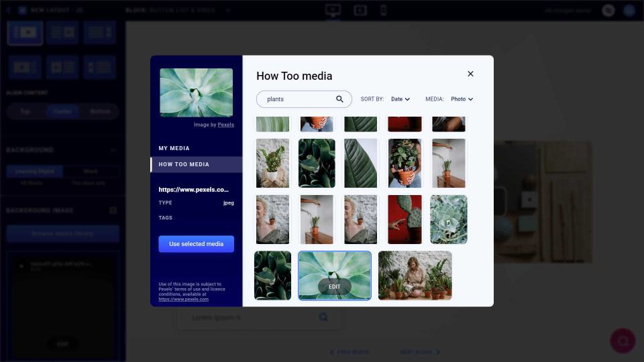This screenshot has height=362, width=644.
Task: Switch to desktop preview icon
Action: pos(333,10)
